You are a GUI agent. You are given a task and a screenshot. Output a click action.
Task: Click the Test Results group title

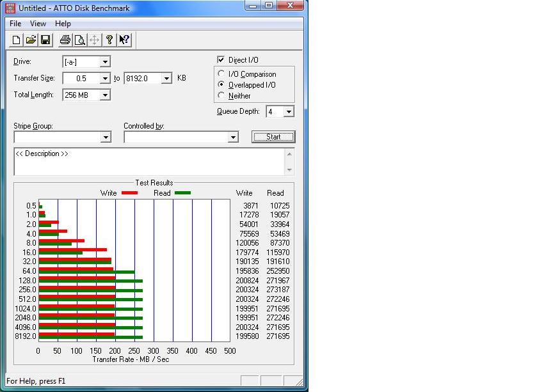click(154, 183)
